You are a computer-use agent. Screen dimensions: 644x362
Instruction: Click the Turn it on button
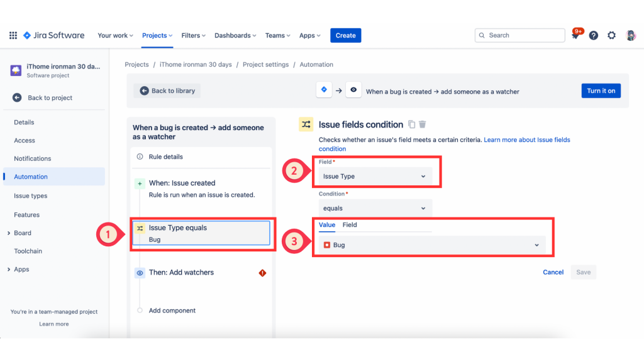601,90
